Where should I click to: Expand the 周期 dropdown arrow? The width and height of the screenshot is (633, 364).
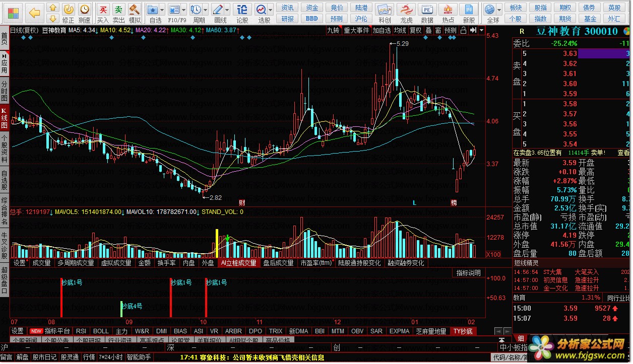[x=205, y=10]
